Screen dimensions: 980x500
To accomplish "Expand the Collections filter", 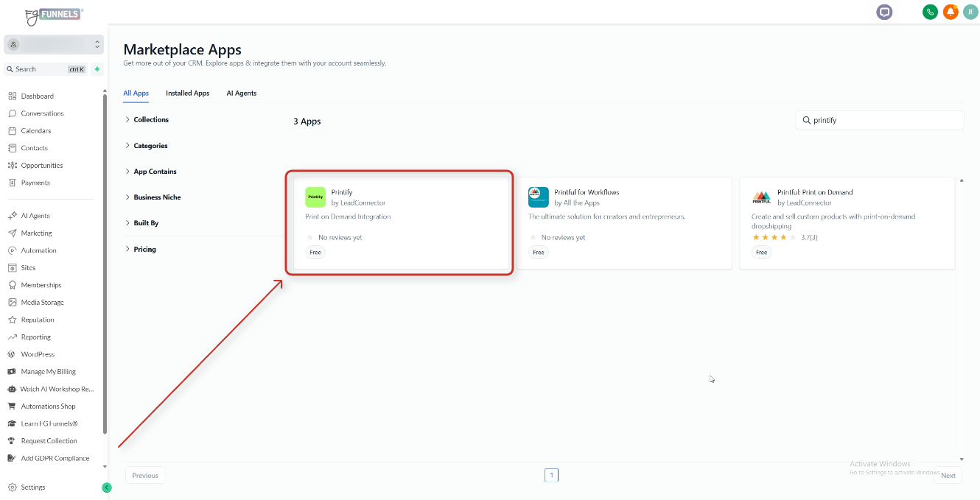I will coord(147,119).
